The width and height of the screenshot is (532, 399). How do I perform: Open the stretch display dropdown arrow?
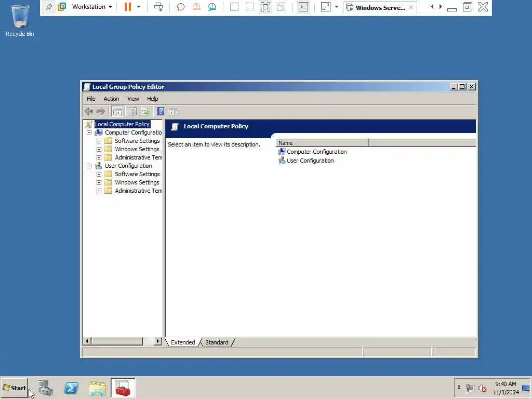coord(337,7)
